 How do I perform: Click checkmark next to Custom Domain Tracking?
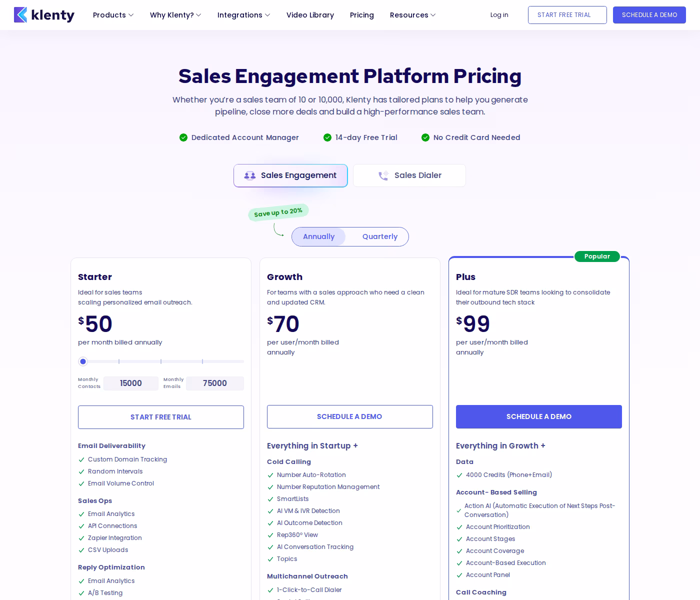click(x=81, y=459)
